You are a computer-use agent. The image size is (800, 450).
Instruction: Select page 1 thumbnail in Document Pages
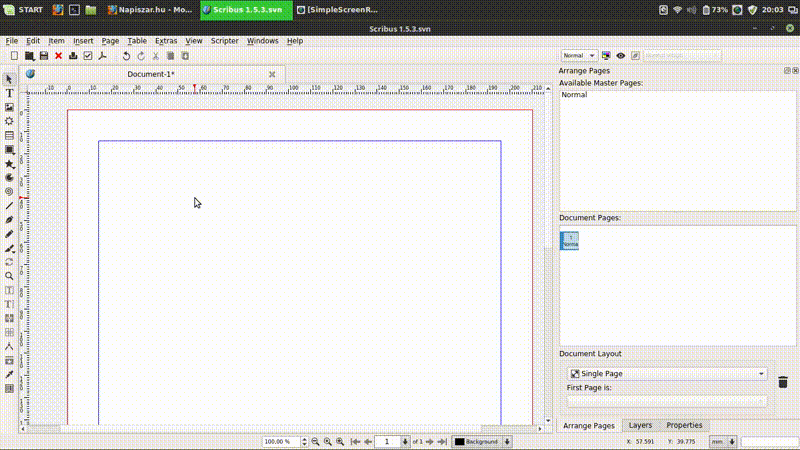pos(569,241)
